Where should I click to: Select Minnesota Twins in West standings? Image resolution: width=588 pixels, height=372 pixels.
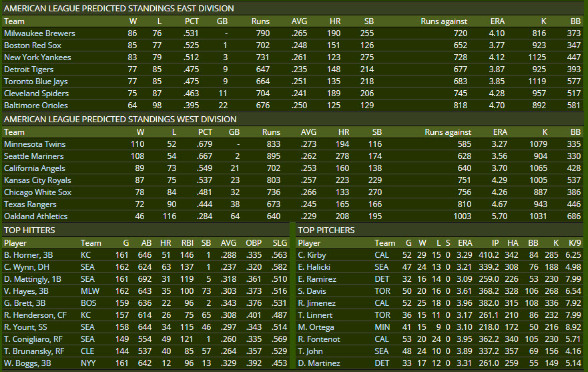(x=35, y=144)
